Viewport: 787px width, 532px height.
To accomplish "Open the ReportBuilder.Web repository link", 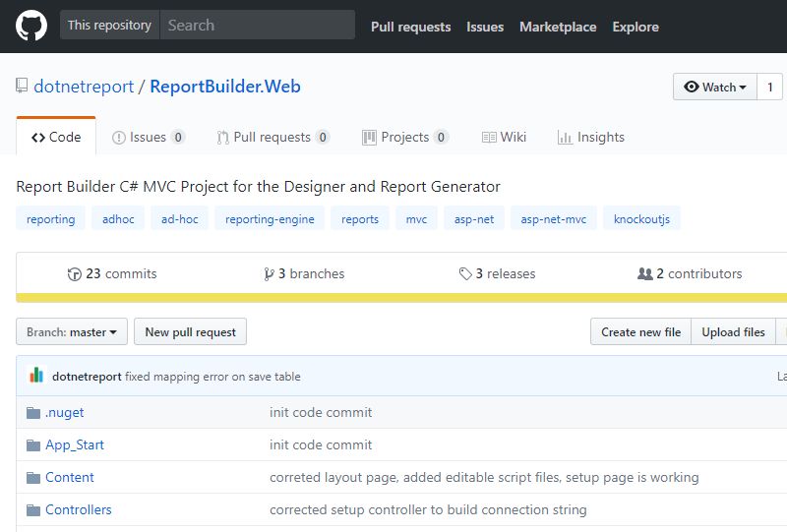I will point(225,87).
